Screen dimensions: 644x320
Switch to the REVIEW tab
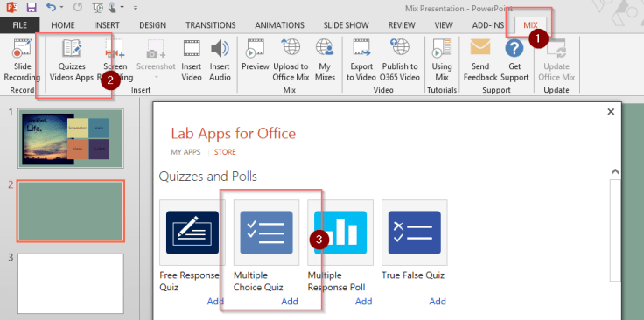pos(402,25)
